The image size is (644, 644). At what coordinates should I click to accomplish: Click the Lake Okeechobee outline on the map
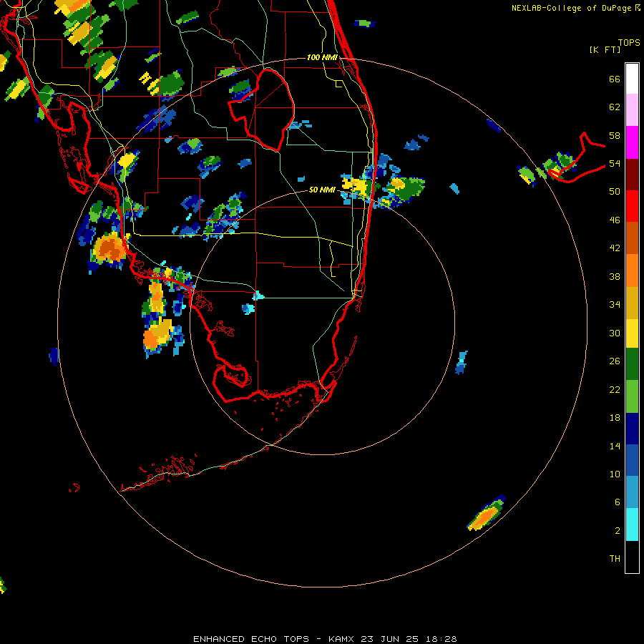pyautogui.click(x=262, y=110)
